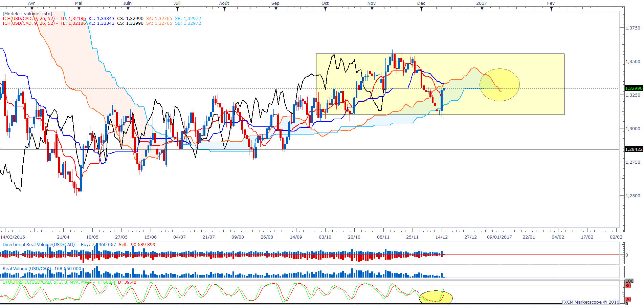The height and width of the screenshot is (305, 644).
Task: Click the 22/01 date axis label
Action: (x=529, y=237)
